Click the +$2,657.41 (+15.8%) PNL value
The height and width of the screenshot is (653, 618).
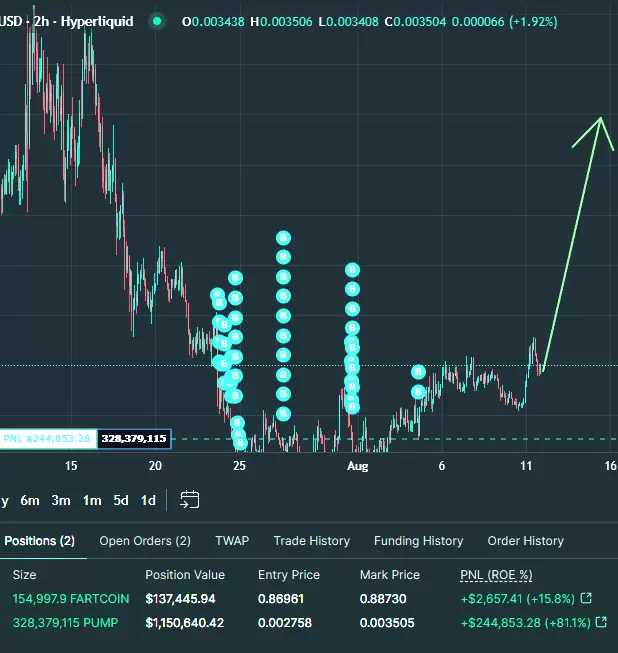(x=518, y=598)
